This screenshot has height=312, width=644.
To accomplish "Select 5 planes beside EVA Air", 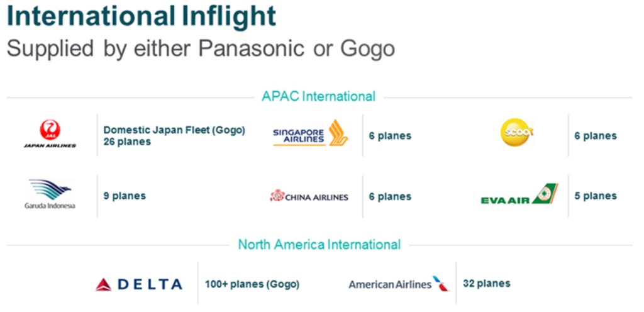I will click(596, 196).
